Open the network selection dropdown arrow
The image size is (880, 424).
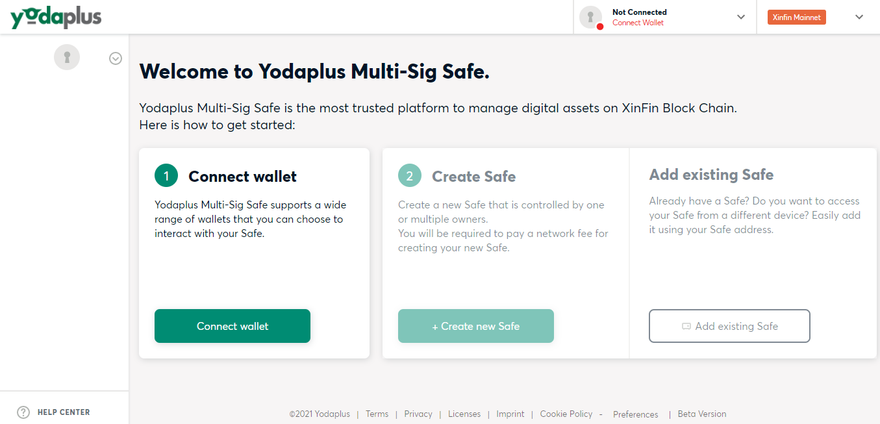pos(859,17)
